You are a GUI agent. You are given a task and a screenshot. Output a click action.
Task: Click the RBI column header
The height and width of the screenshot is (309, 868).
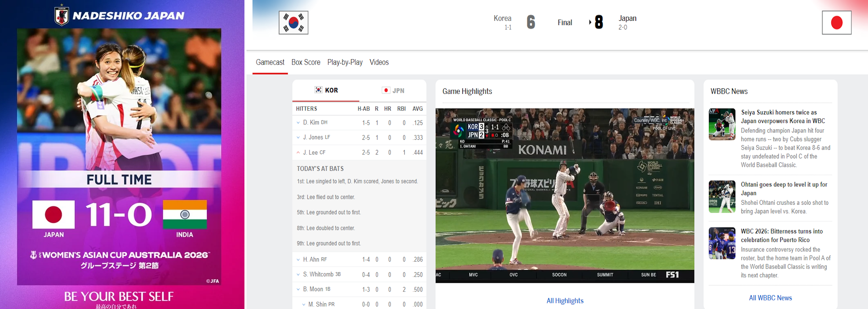coord(402,109)
